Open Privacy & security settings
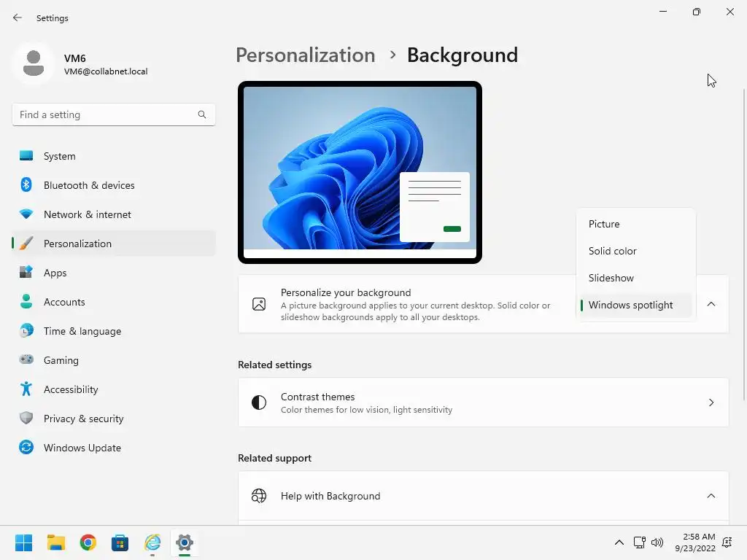The width and height of the screenshot is (747, 560). click(x=113, y=419)
